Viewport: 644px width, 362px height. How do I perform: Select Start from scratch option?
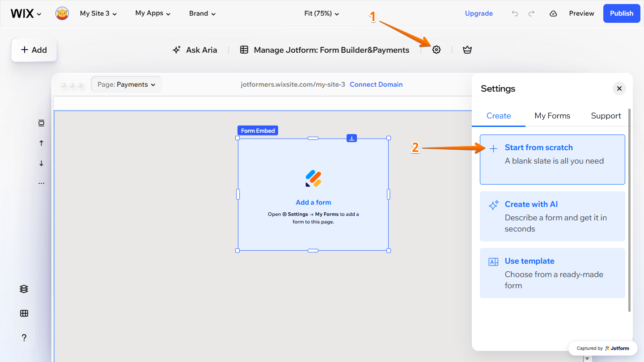tap(552, 160)
